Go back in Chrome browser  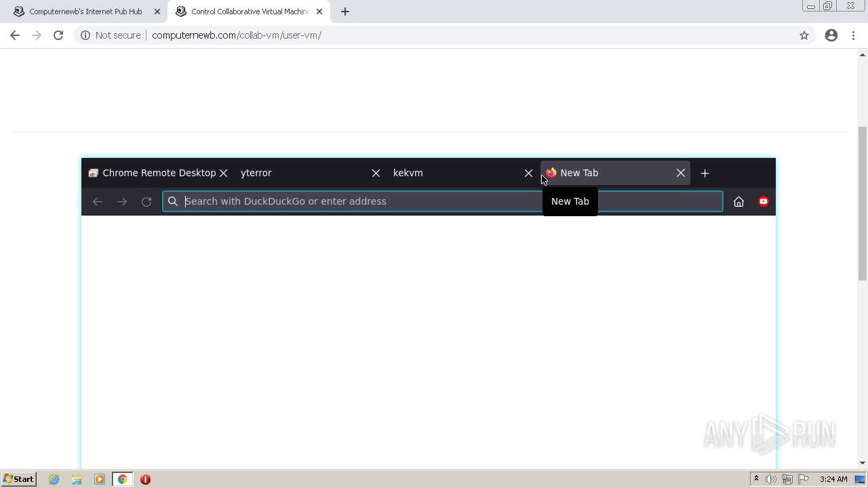15,35
